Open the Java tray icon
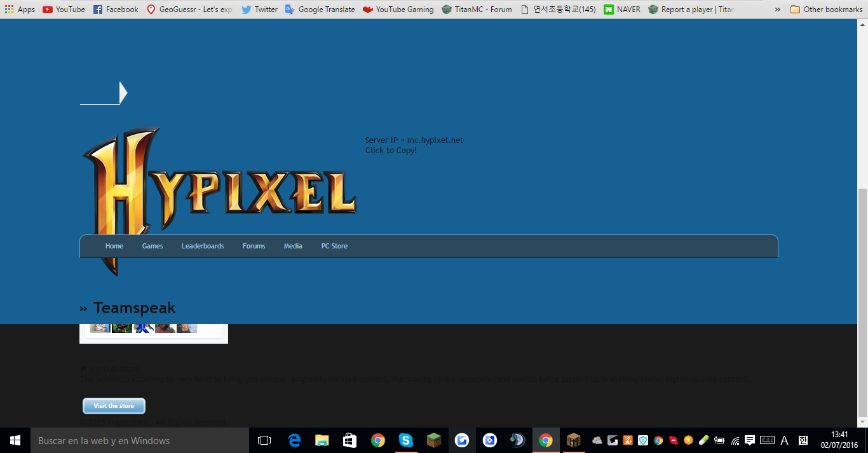 pyautogui.click(x=628, y=440)
